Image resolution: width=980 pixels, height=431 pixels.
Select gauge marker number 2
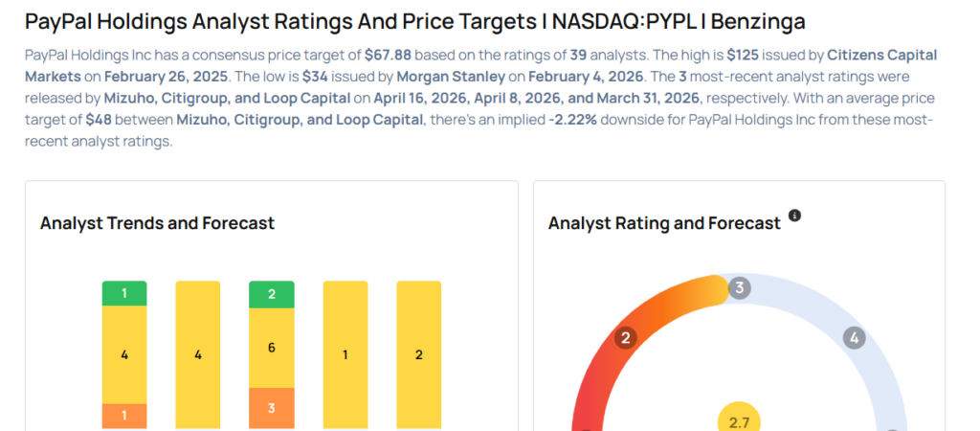point(626,337)
